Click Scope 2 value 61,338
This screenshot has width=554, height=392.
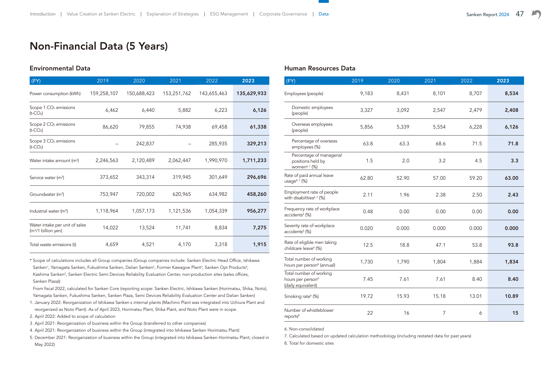pyautogui.click(x=258, y=127)
